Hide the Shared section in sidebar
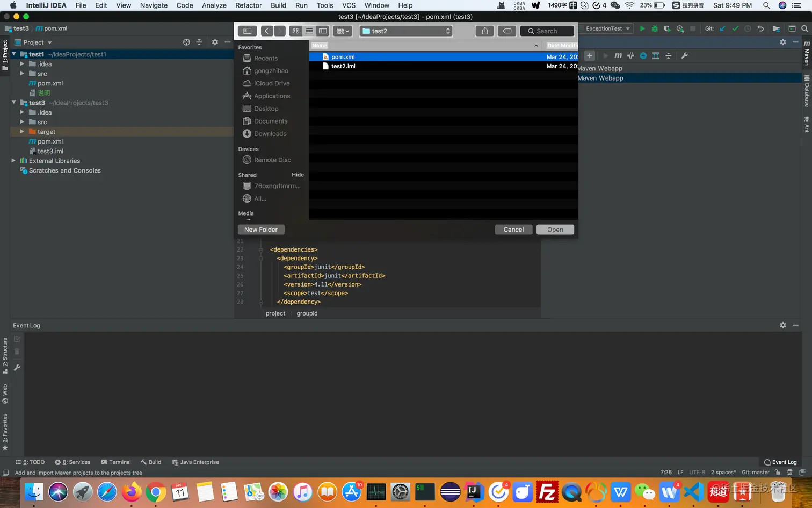Image resolution: width=812 pixels, height=508 pixels. pos(298,175)
